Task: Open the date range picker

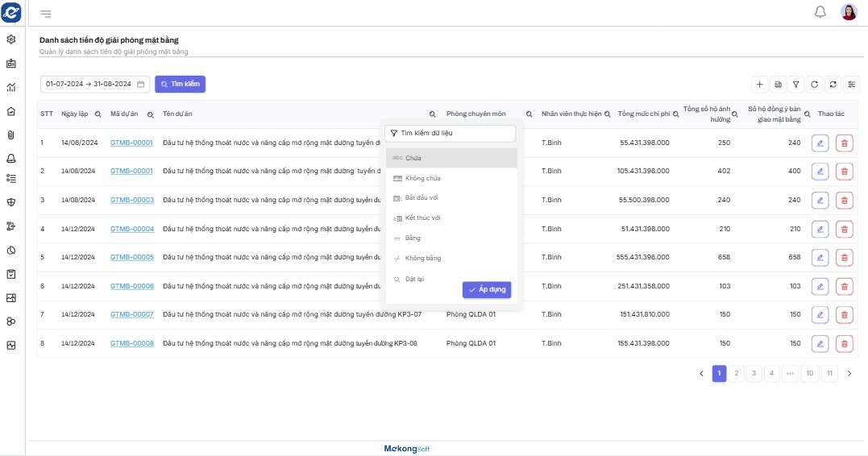Action: pos(95,84)
